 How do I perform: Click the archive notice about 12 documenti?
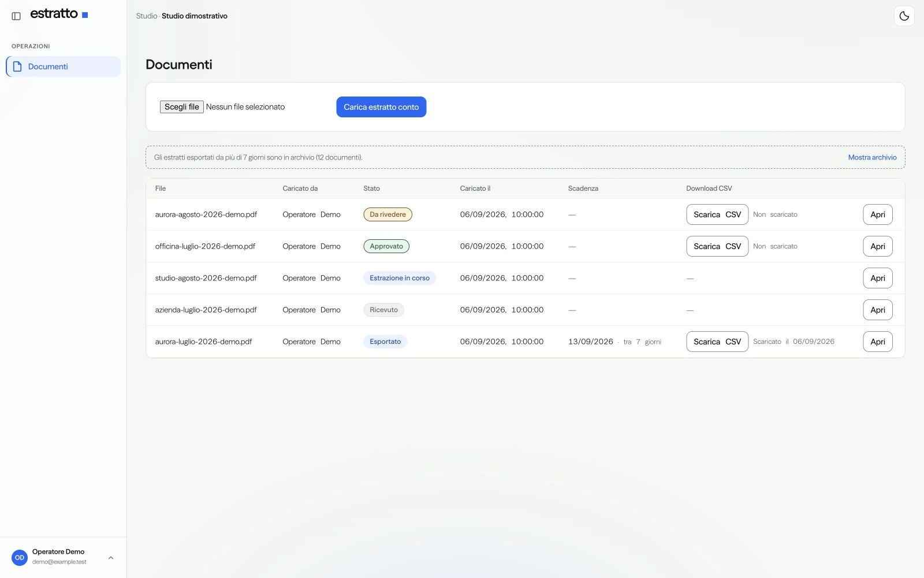pyautogui.click(x=258, y=157)
